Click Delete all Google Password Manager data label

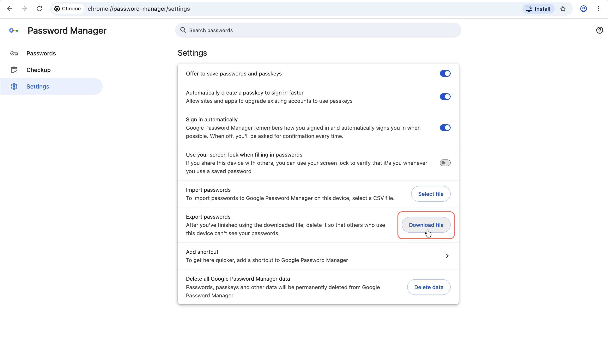tap(238, 279)
